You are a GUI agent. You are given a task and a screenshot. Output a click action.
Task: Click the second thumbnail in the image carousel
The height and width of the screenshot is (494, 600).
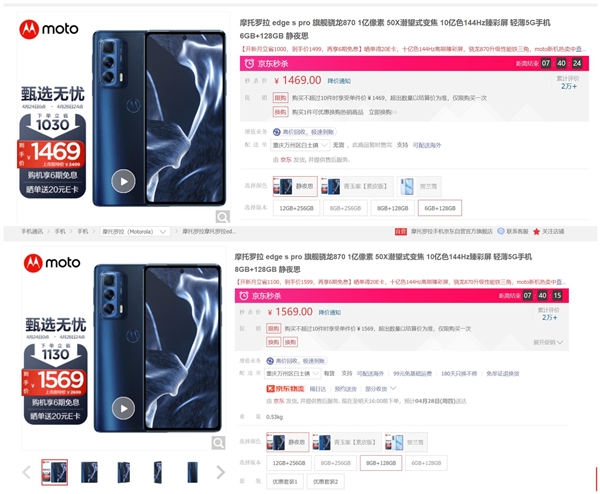click(x=89, y=472)
